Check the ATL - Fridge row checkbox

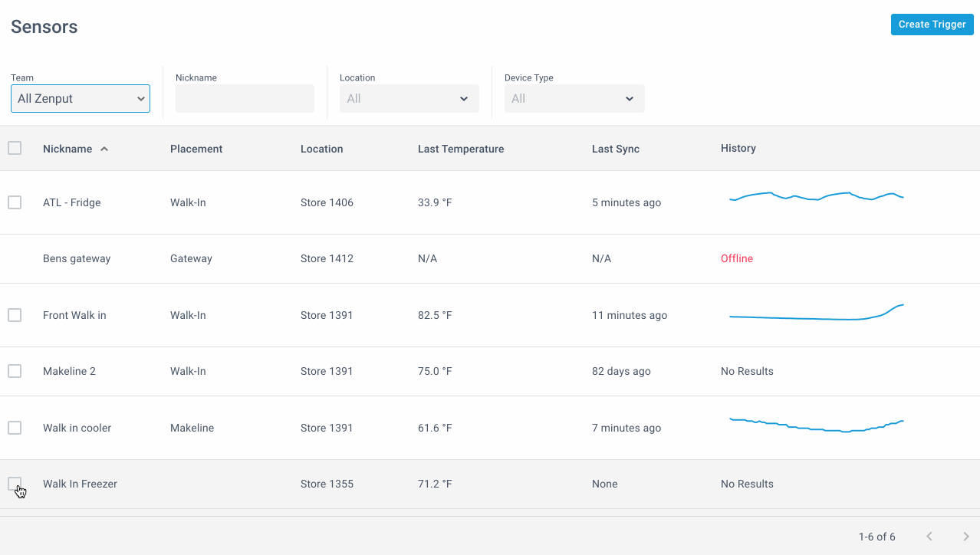15,202
